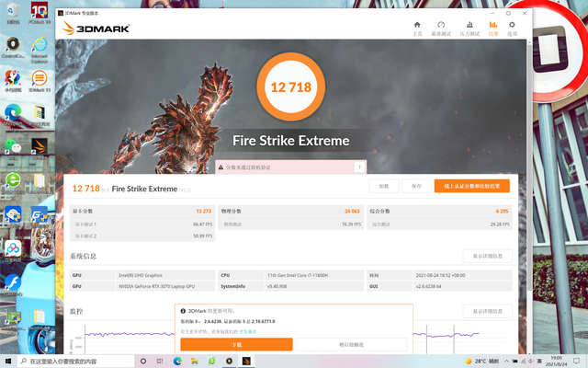Click the purple monitoring graph line
The width and height of the screenshot is (588, 368).
[x=128, y=333]
